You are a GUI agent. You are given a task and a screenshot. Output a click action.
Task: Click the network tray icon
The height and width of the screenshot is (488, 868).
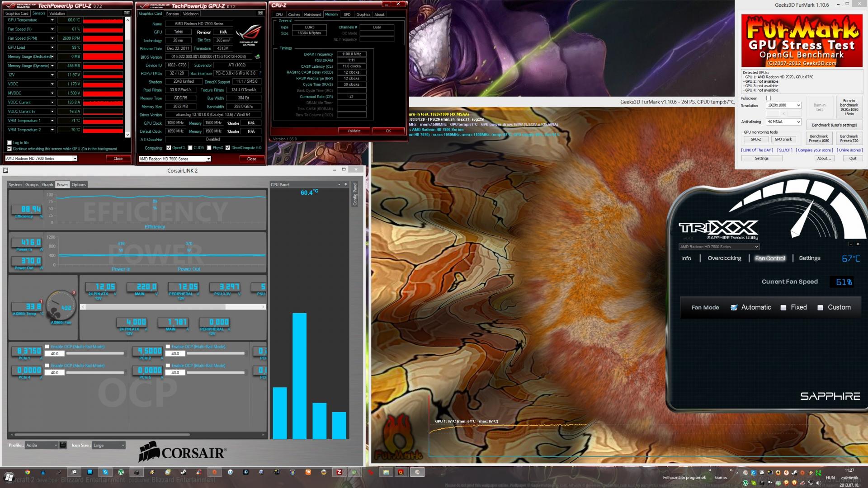811,483
